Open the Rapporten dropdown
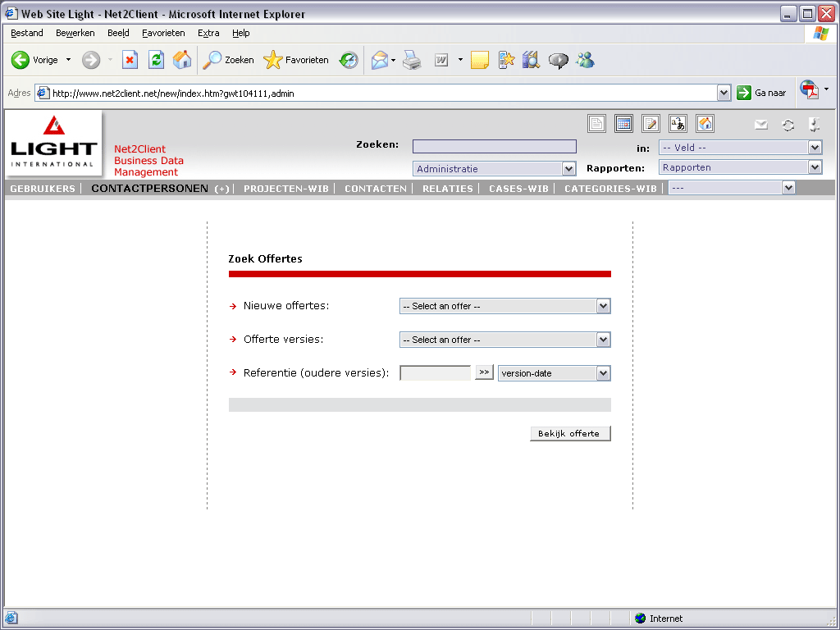Screen dimensions: 840x630 (x=741, y=167)
